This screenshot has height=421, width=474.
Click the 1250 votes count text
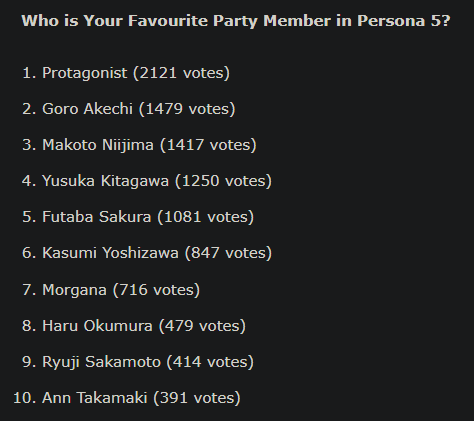223,181
